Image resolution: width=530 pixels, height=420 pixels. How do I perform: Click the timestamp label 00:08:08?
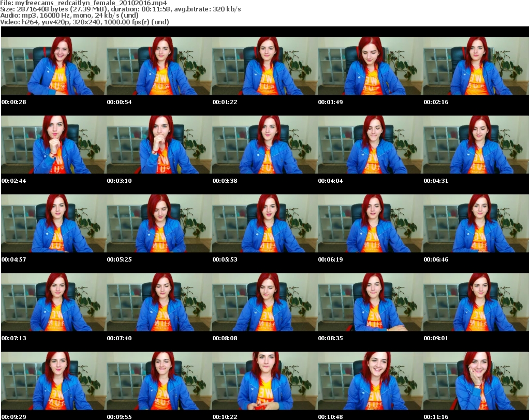pyautogui.click(x=225, y=338)
